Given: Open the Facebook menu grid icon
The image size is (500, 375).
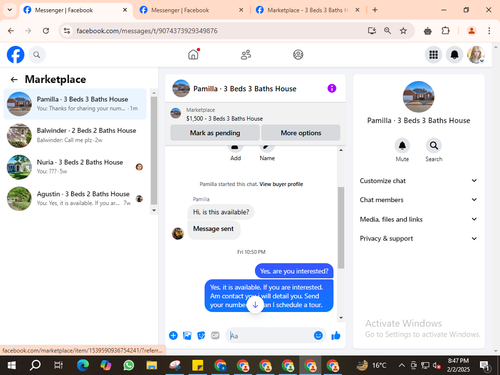Looking at the screenshot, I should pyautogui.click(x=433, y=55).
